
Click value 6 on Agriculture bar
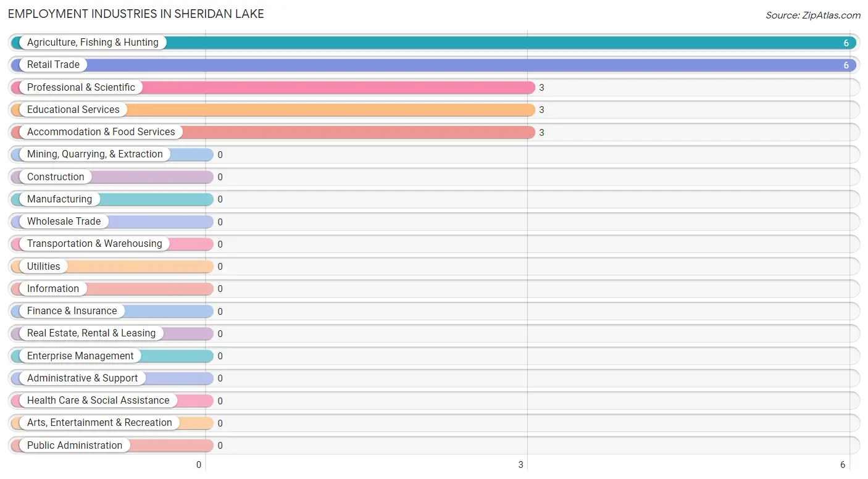coord(846,43)
